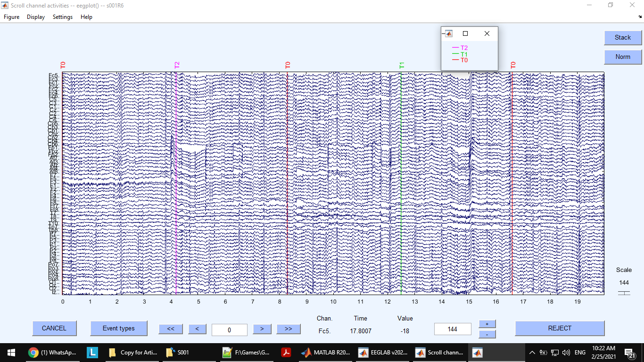The image size is (644, 362).
Task: Select the T2 entry in the event legend
Action: (462, 48)
